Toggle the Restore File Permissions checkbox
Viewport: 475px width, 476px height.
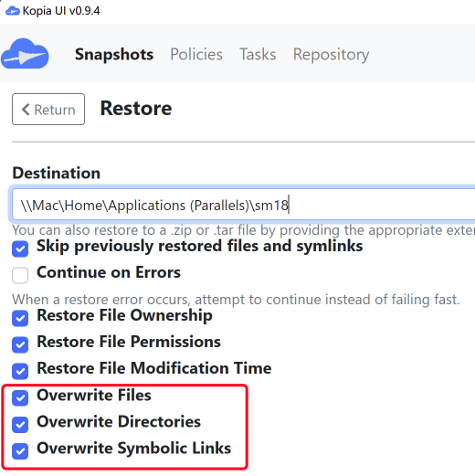tap(20, 344)
